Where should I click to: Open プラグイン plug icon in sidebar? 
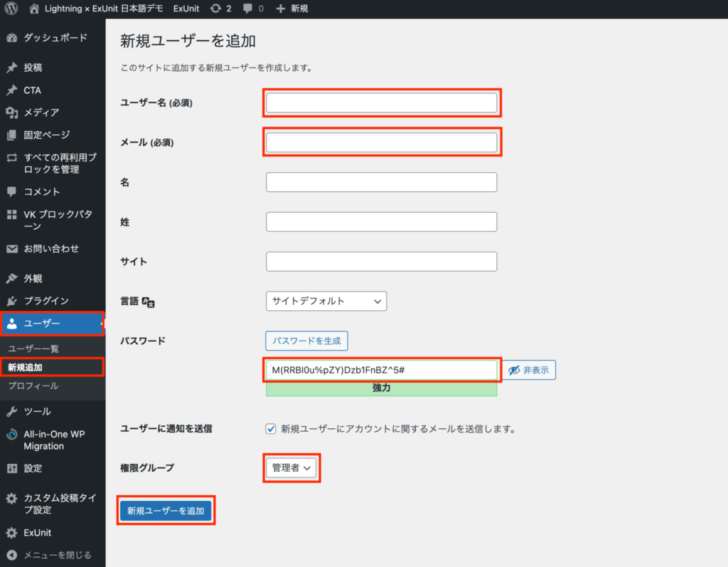(x=11, y=301)
